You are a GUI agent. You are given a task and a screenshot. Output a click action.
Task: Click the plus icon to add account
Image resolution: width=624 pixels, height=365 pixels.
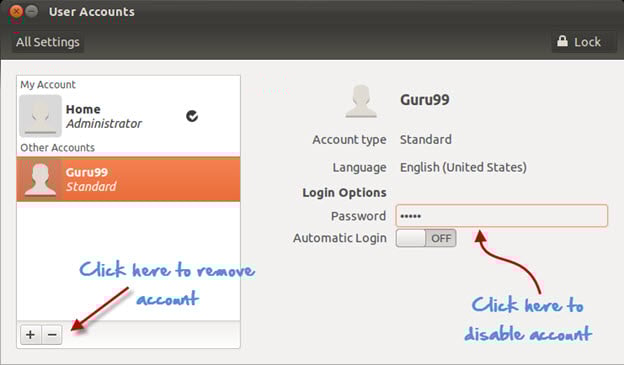coord(31,334)
